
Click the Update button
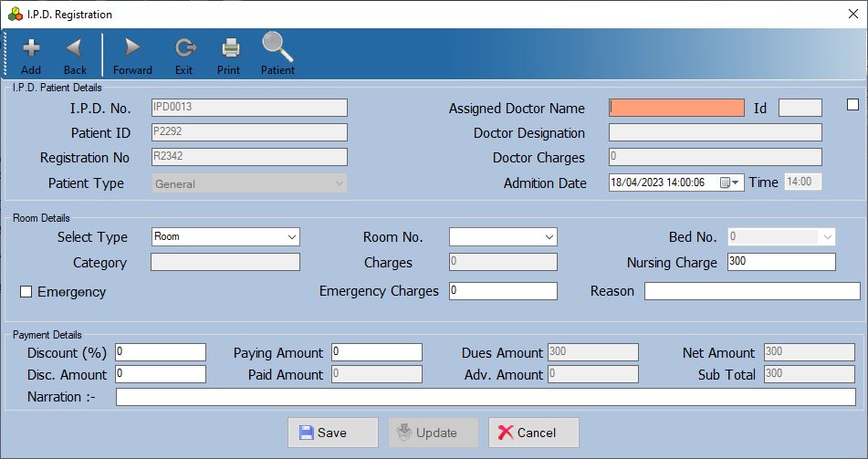pos(434,433)
